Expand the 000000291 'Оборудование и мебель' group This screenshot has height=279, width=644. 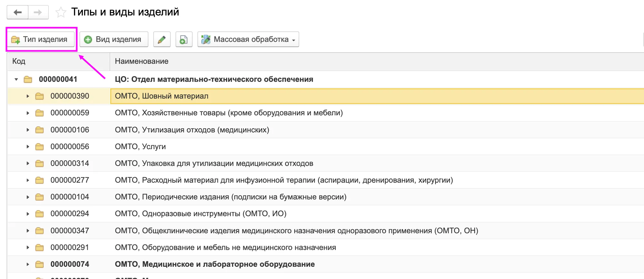(28, 247)
